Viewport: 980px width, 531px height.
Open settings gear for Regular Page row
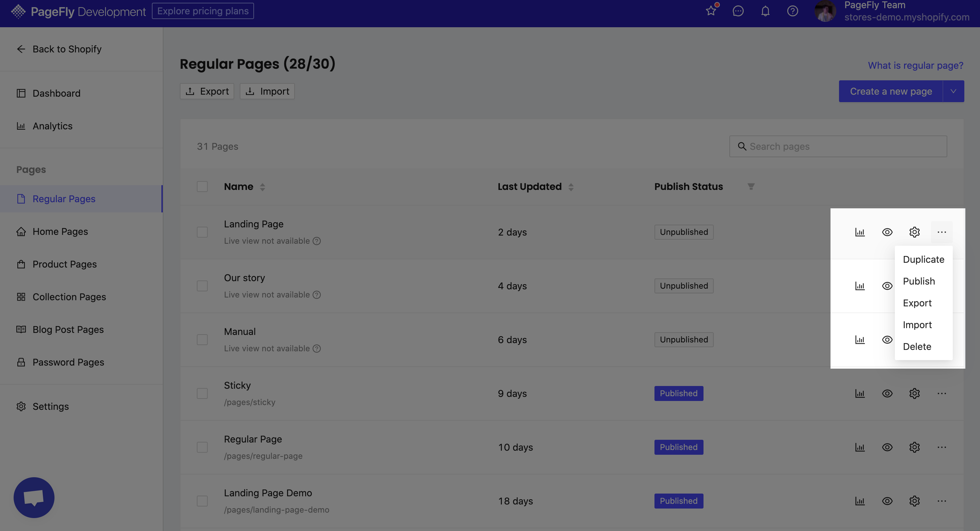pos(914,447)
